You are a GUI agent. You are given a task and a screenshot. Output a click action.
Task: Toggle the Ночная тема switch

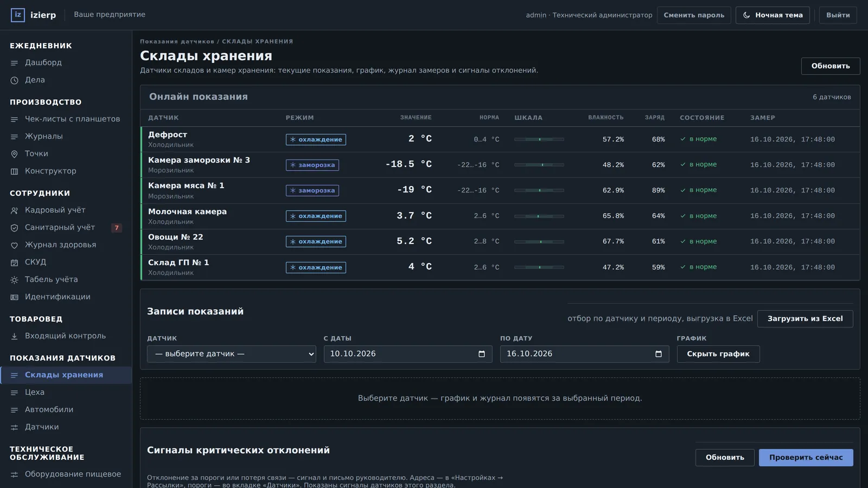tap(773, 15)
